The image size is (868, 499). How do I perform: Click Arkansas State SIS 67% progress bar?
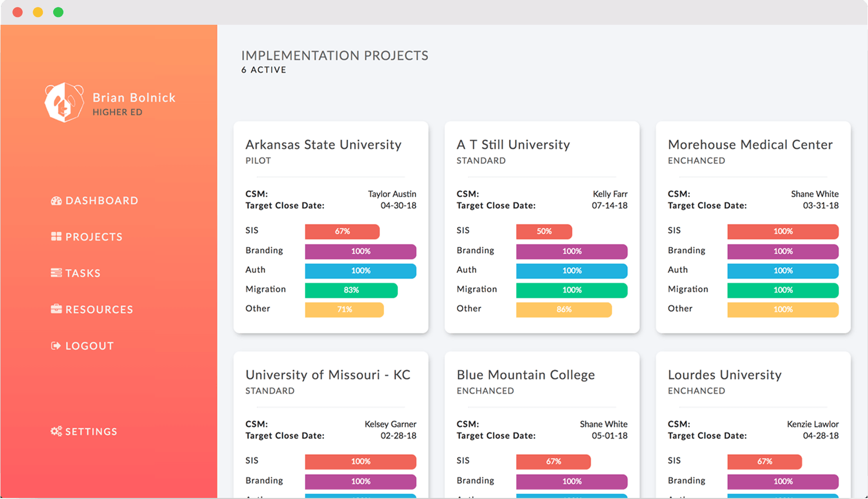[342, 231]
